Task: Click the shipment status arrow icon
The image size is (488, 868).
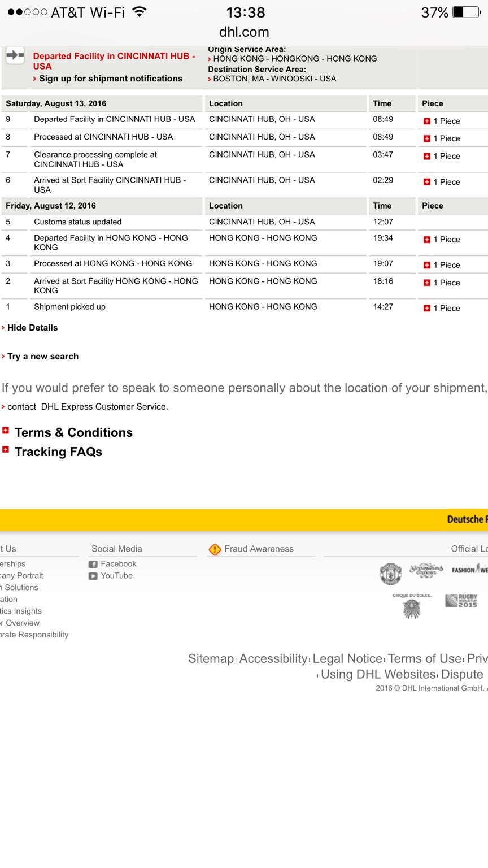Action: (15, 56)
